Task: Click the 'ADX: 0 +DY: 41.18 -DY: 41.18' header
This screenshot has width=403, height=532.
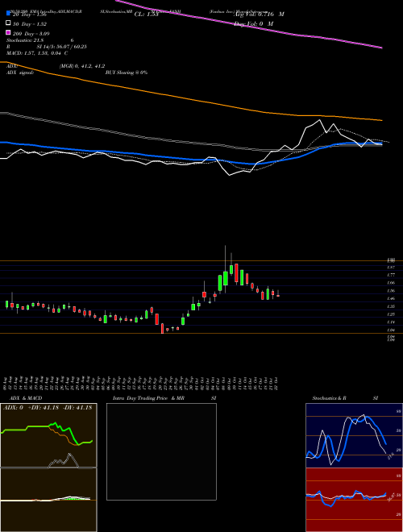Action: [x=48, y=408]
